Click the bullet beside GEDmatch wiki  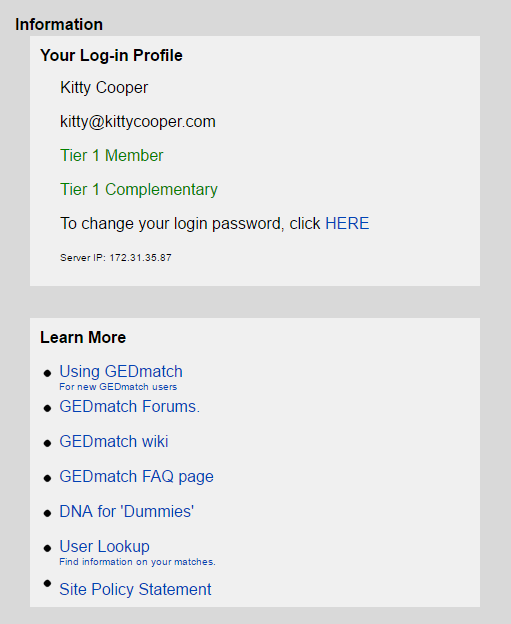(x=47, y=443)
